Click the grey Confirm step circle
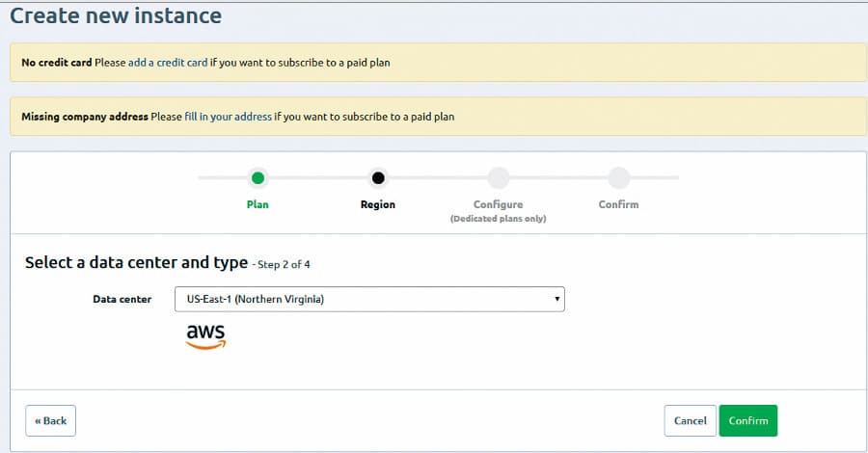The height and width of the screenshot is (453, 868). [618, 177]
